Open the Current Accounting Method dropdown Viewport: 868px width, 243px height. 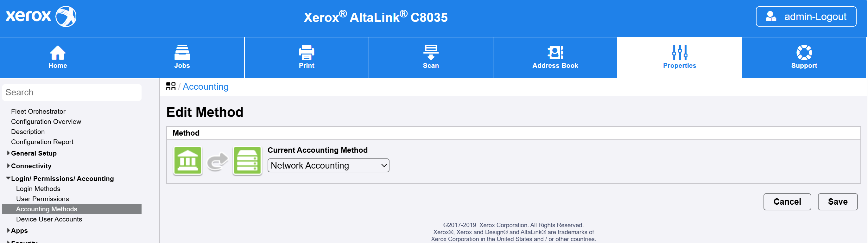(x=328, y=165)
